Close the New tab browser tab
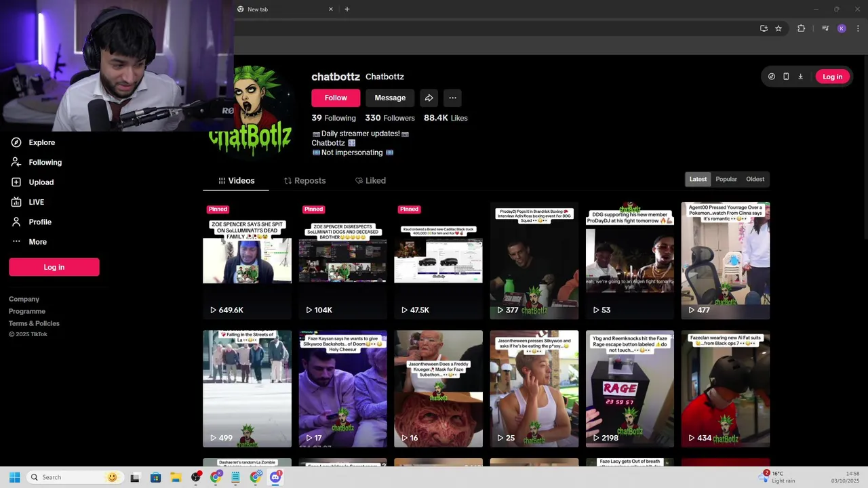This screenshot has height=488, width=868. click(x=331, y=9)
